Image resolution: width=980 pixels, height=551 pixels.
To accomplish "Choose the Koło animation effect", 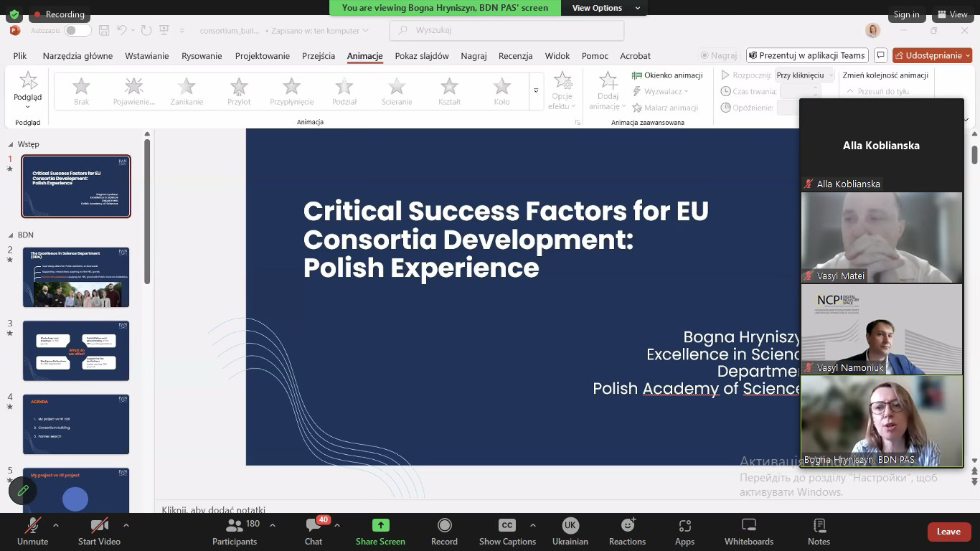I will point(501,91).
